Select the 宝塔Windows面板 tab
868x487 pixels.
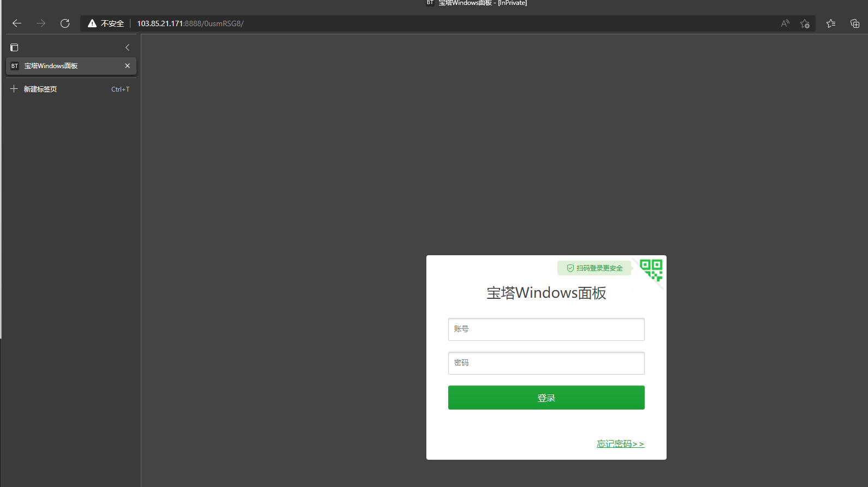coord(71,66)
